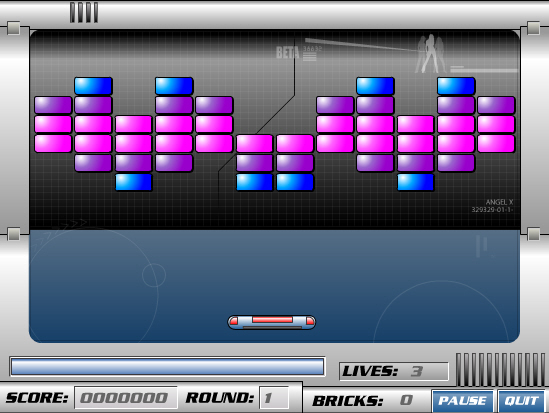This screenshot has width=549, height=413.
Task: Click the LIVES counter display
Action: click(x=394, y=371)
